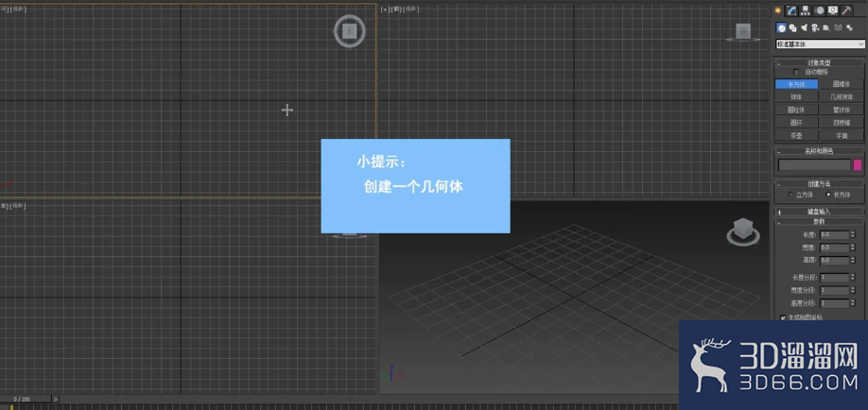
Task: Click the 宽度 value field
Action: click(834, 248)
